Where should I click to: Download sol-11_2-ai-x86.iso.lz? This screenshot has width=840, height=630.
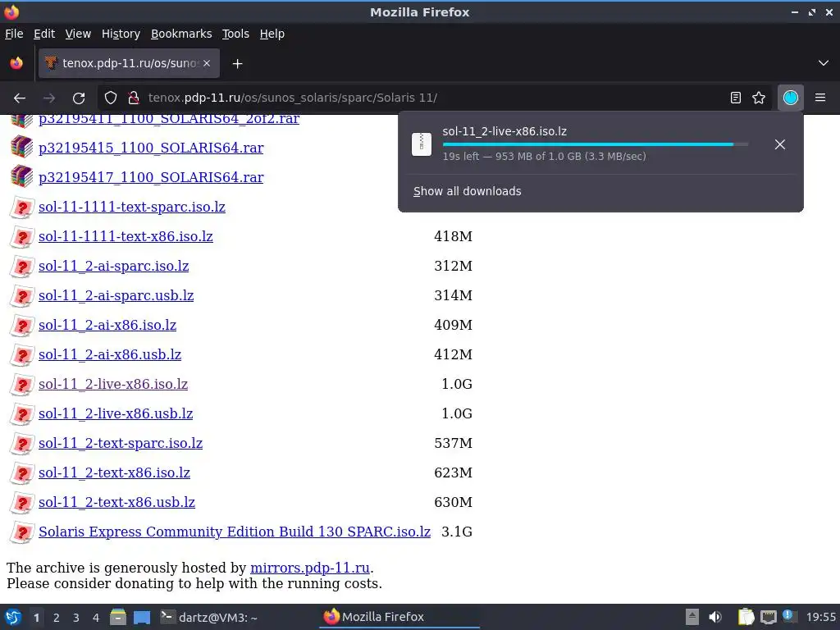pyautogui.click(x=107, y=325)
